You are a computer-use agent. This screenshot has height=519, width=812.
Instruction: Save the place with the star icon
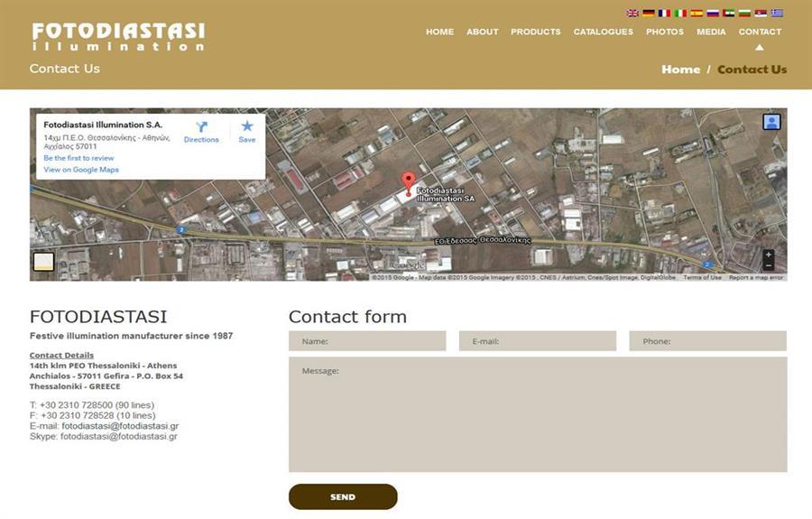tap(247, 132)
